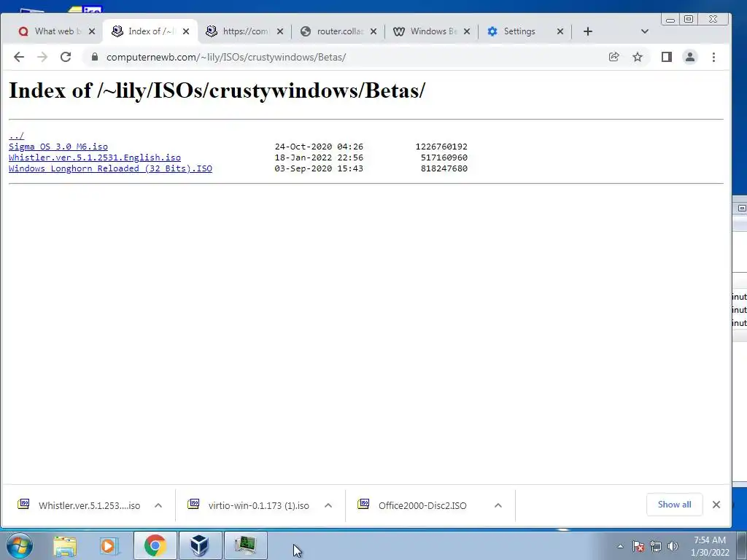Close the Settings tab
The height and width of the screenshot is (560, 747).
(x=560, y=31)
